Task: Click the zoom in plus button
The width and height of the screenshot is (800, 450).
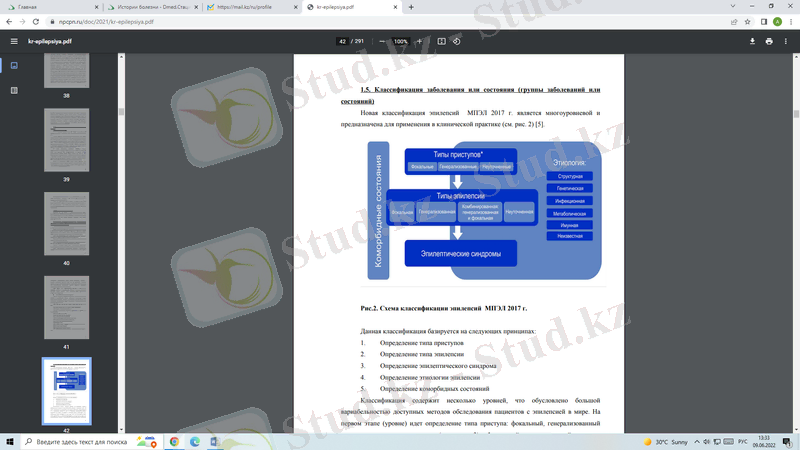Action: click(x=419, y=41)
